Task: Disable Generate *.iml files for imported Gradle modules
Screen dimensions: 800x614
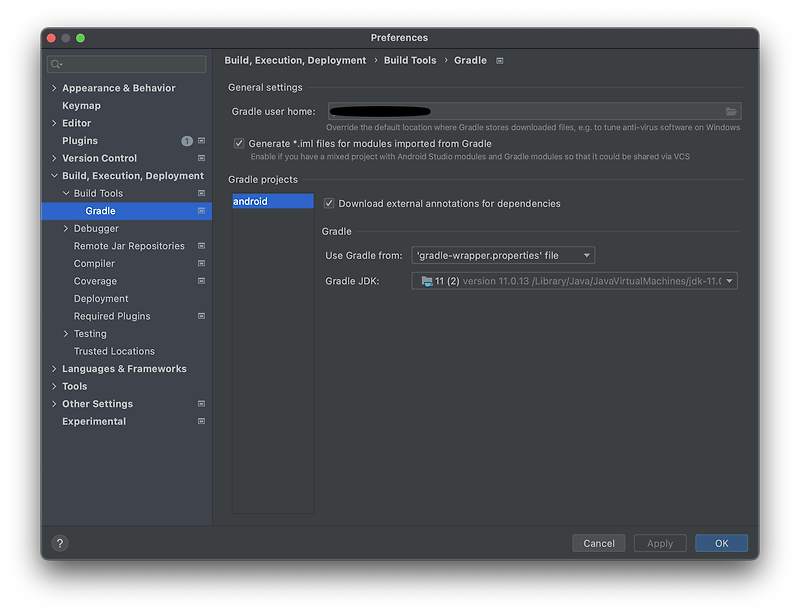Action: [237, 143]
